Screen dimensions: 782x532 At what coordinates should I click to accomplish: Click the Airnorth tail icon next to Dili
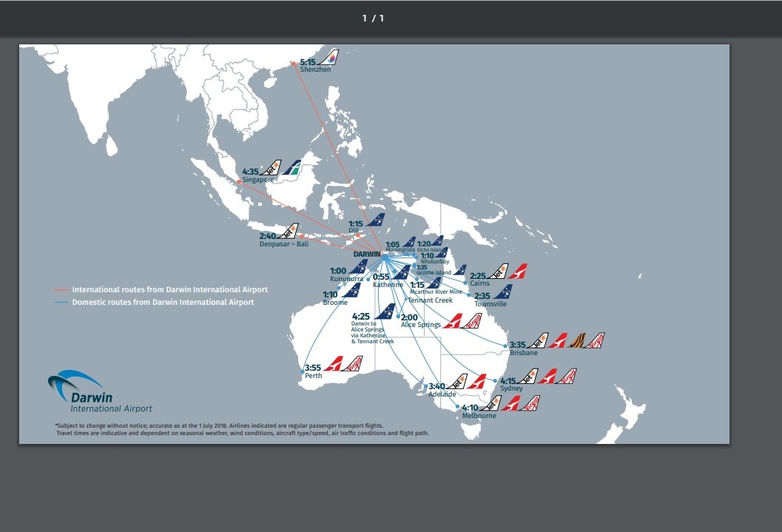[376, 220]
